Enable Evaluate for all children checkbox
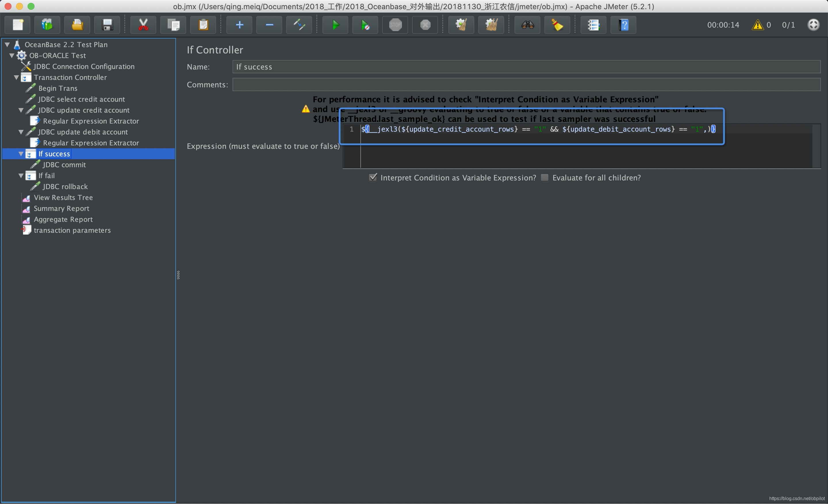 click(545, 178)
